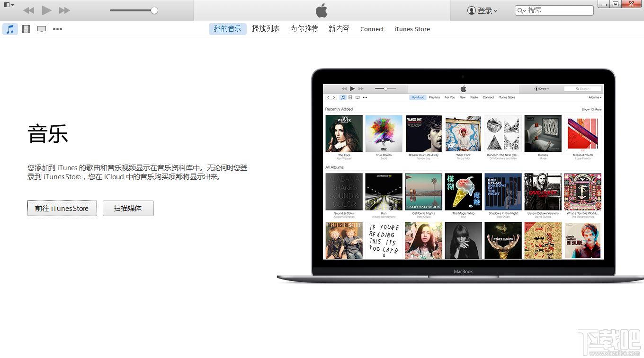Click the MacBook preview image
This screenshot has width=644, height=358.
click(463, 175)
